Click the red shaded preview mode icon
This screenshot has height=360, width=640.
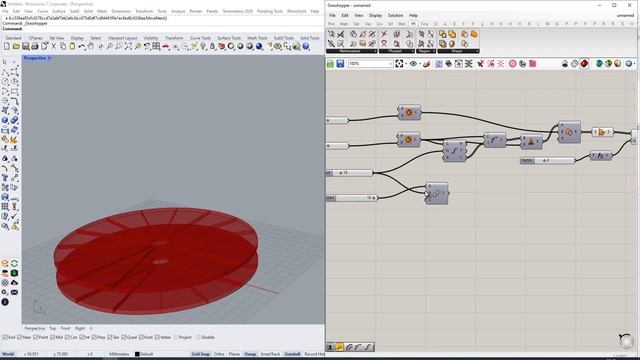(x=584, y=64)
